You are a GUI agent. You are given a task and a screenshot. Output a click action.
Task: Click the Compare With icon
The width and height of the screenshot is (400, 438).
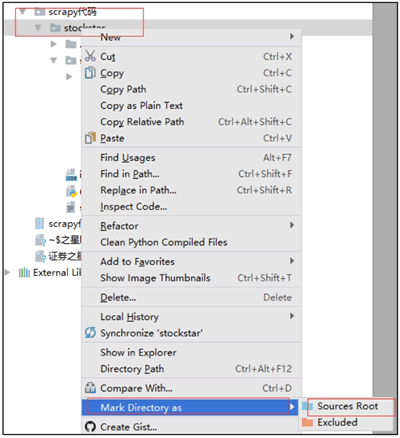coord(90,388)
